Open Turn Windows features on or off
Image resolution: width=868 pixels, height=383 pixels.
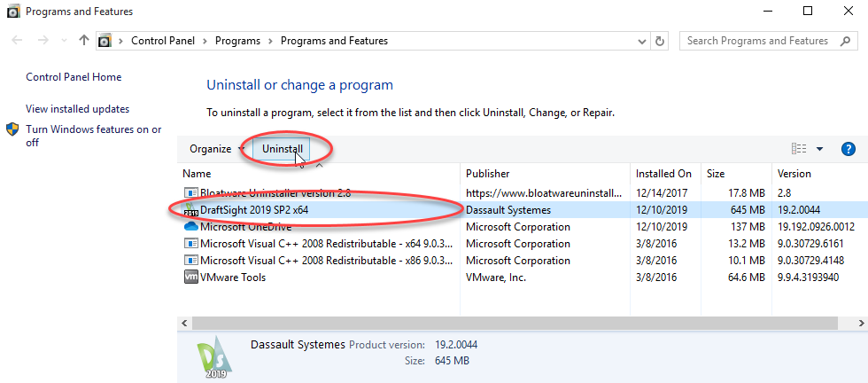click(94, 136)
